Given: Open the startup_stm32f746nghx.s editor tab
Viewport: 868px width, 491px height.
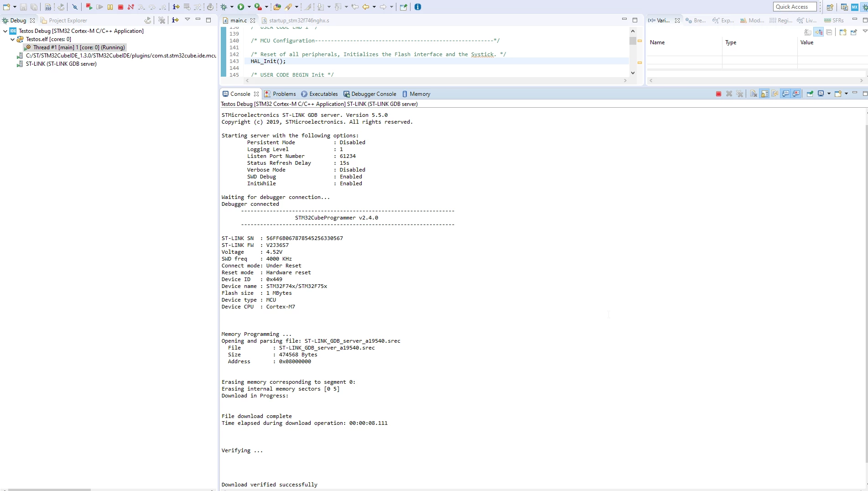Looking at the screenshot, I should click(295, 21).
